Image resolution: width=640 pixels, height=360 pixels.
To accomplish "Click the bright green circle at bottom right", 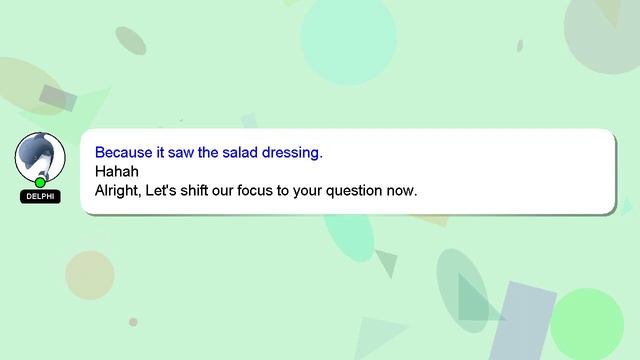I will [587, 324].
